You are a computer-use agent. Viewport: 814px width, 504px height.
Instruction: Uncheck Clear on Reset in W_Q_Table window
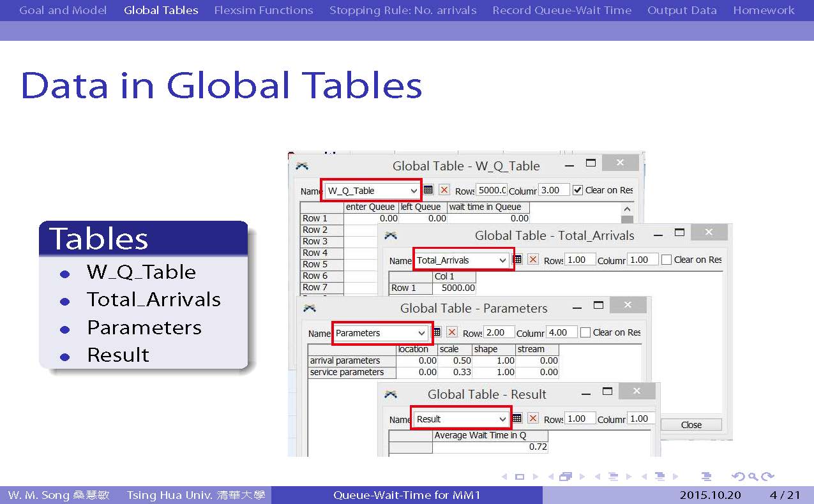(x=578, y=190)
